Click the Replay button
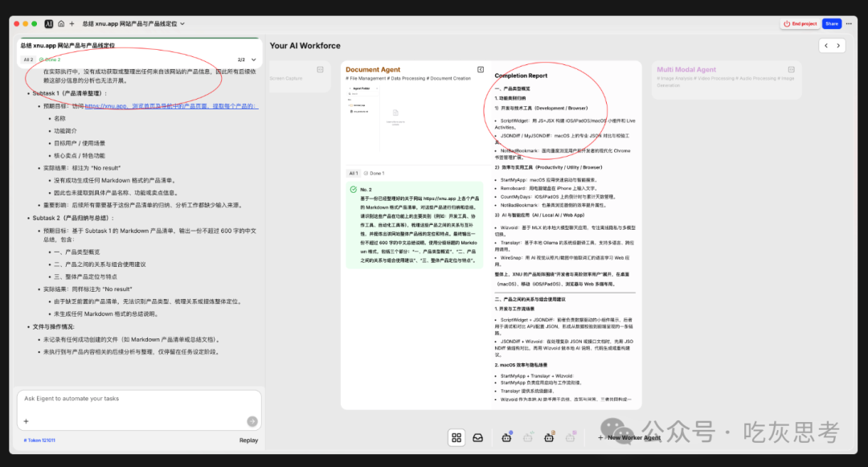 pos(248,440)
